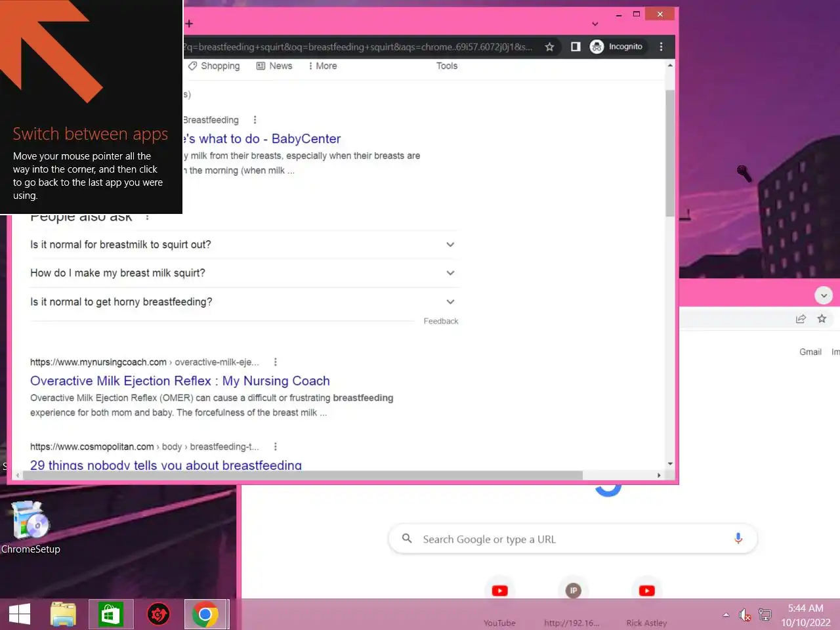Screen dimensions: 840x630
Task: Open the Windows Start button
Action: click(x=20, y=614)
